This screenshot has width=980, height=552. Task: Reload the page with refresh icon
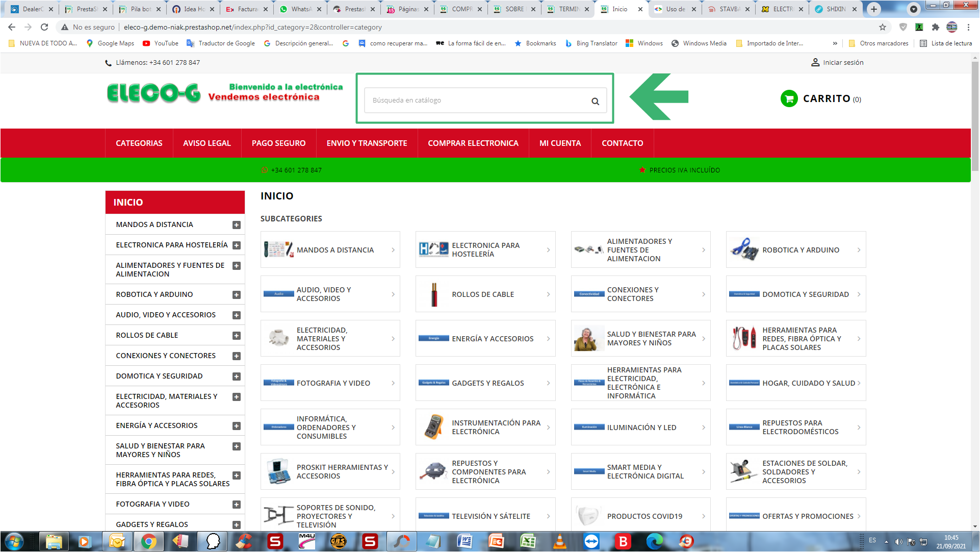(44, 27)
